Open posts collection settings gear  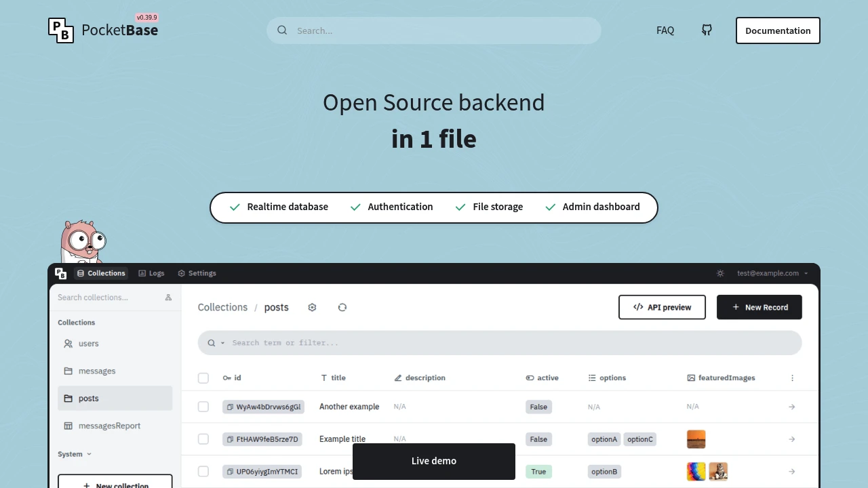tap(312, 307)
